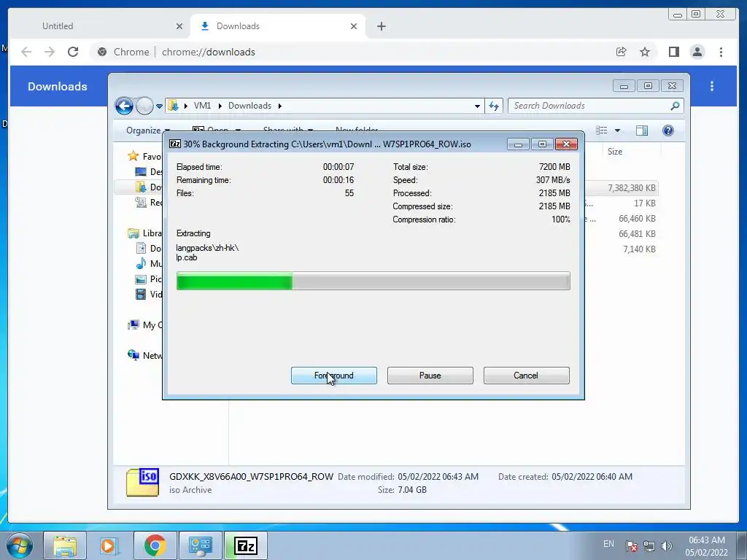Open the Windows Start menu
The height and width of the screenshot is (560, 747).
pos(20,545)
